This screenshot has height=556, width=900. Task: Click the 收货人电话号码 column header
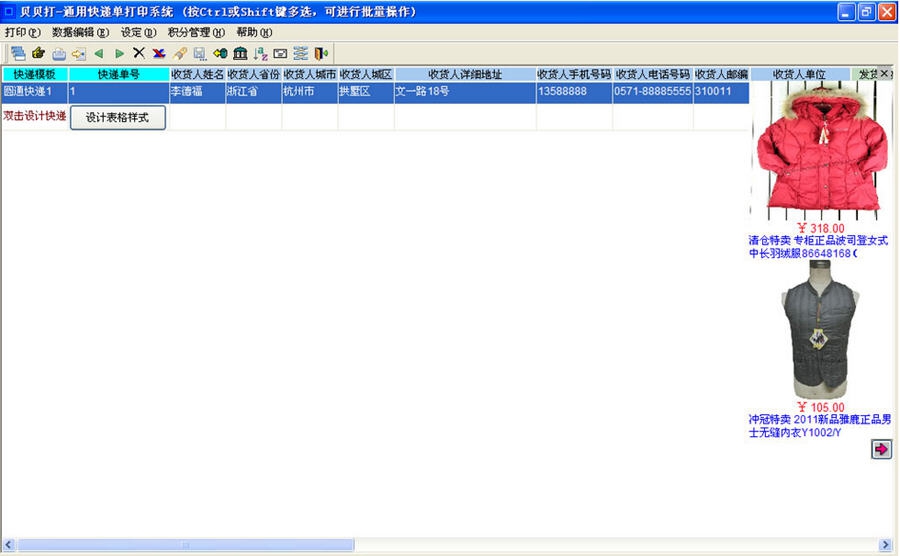click(653, 74)
